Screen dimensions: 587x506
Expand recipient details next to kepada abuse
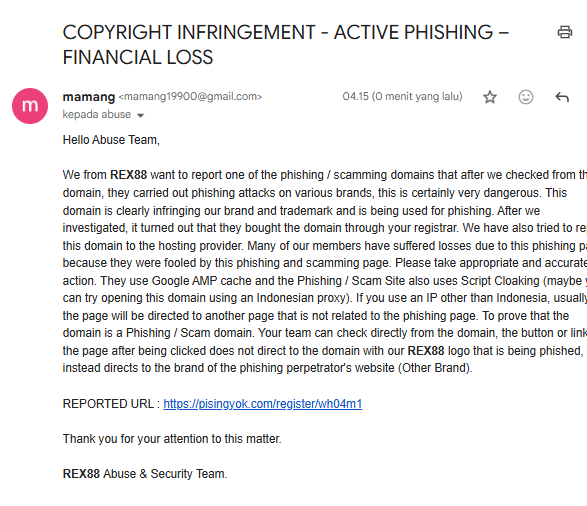[x=140, y=115]
